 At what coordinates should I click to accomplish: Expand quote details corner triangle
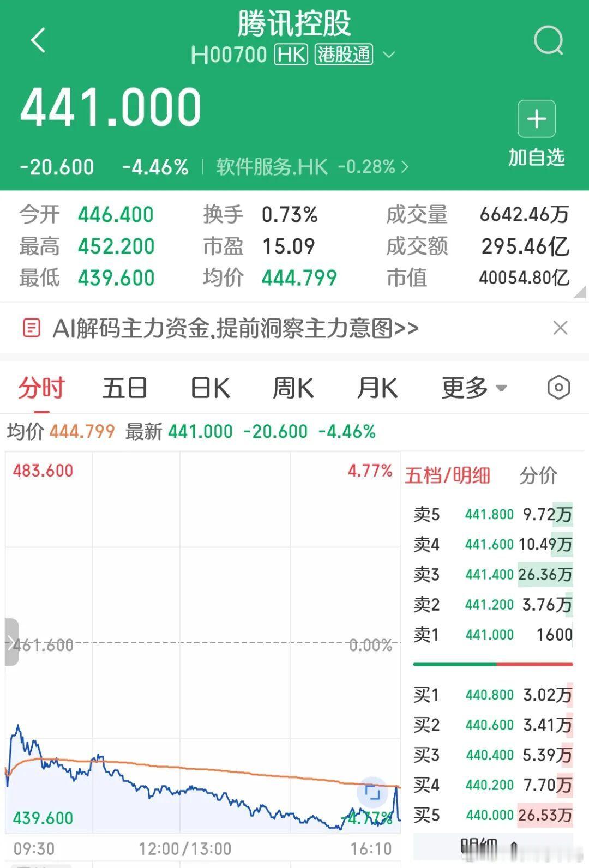(x=580, y=293)
